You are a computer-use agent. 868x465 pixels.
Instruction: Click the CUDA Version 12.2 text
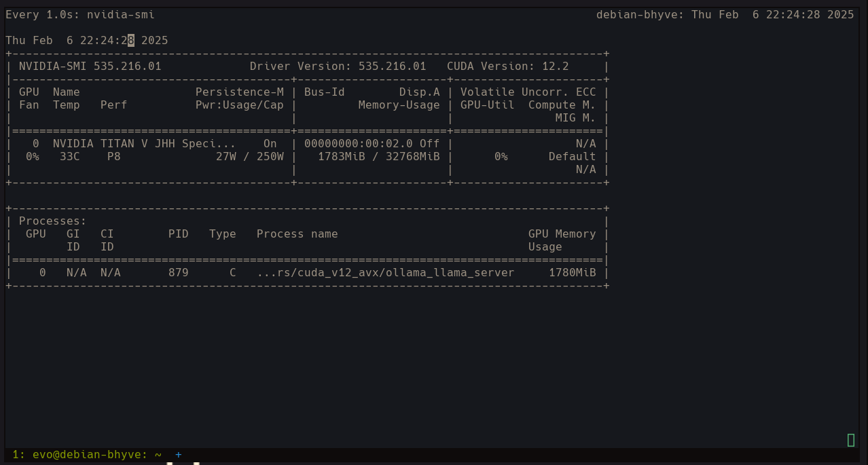(507, 67)
